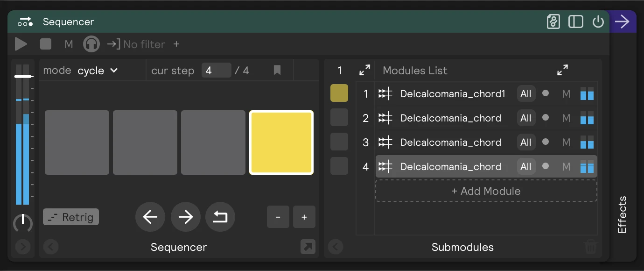
Task: Click the level meter icon for Delcalcomania_chord1
Action: pos(587,93)
